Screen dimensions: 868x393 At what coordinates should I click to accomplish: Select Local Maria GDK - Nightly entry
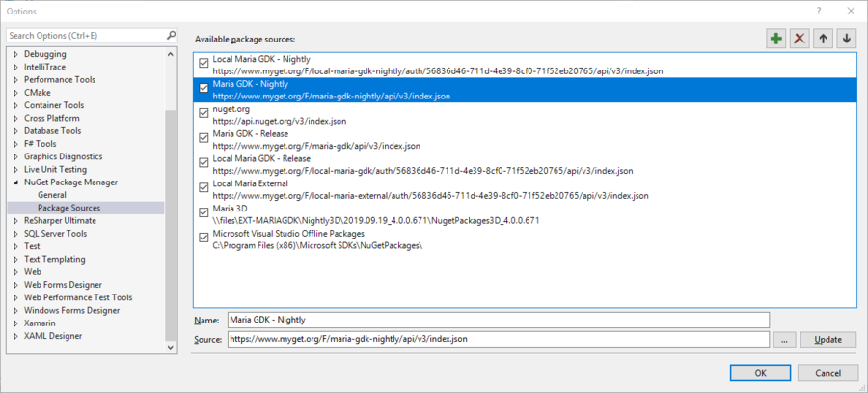tap(525, 65)
